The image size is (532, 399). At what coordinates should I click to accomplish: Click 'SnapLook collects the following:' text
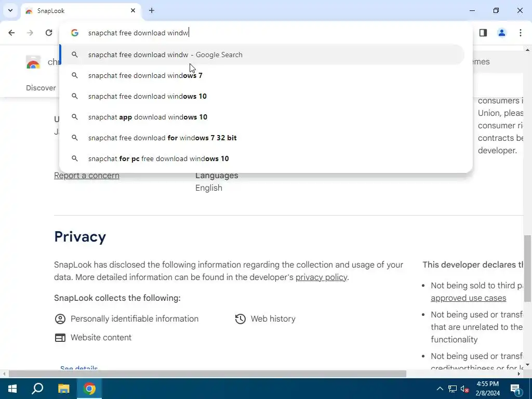(117, 298)
